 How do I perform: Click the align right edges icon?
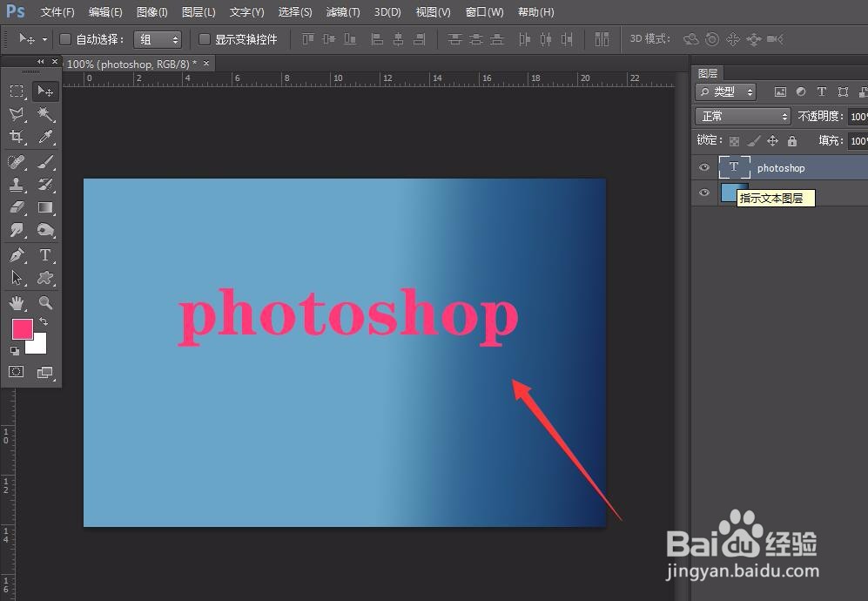point(420,39)
